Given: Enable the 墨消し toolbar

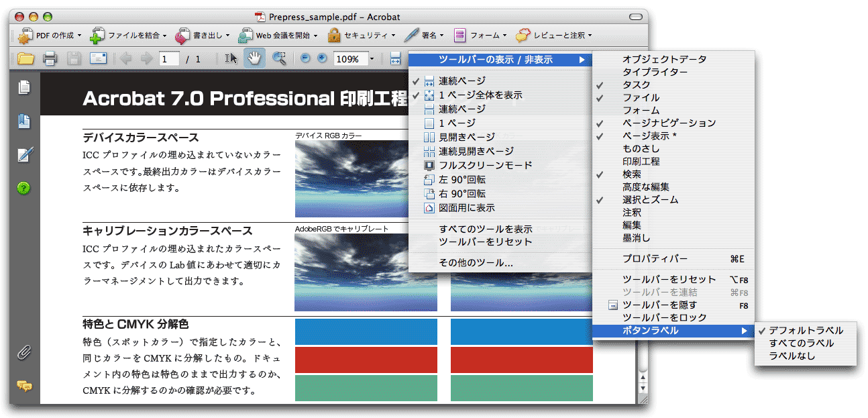Looking at the screenshot, I should (673, 238).
